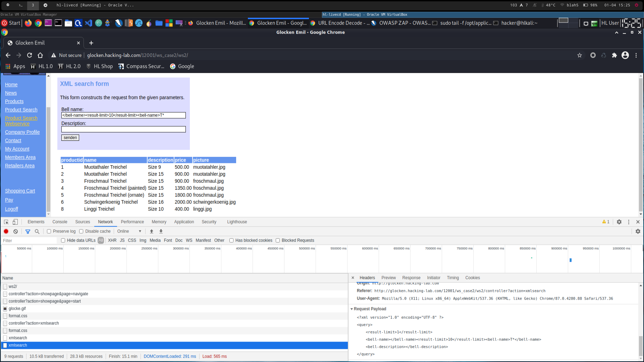Open the Online throttling dropdown

pos(129,231)
